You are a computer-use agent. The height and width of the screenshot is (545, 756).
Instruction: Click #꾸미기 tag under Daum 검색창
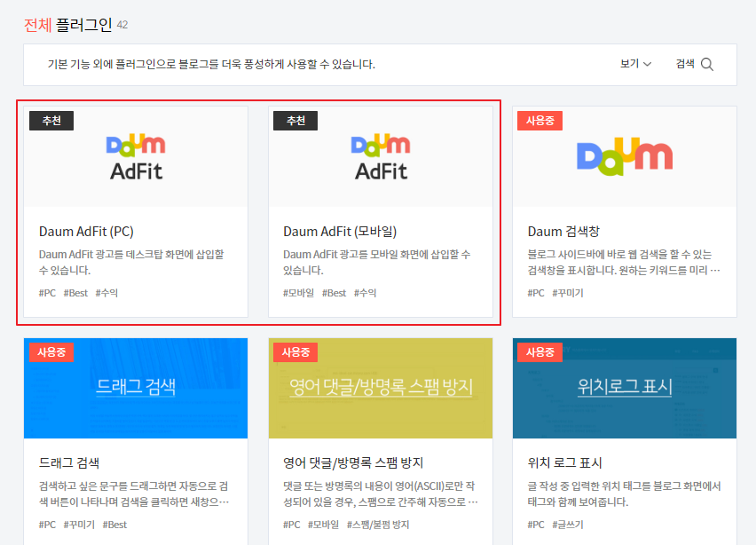568,293
